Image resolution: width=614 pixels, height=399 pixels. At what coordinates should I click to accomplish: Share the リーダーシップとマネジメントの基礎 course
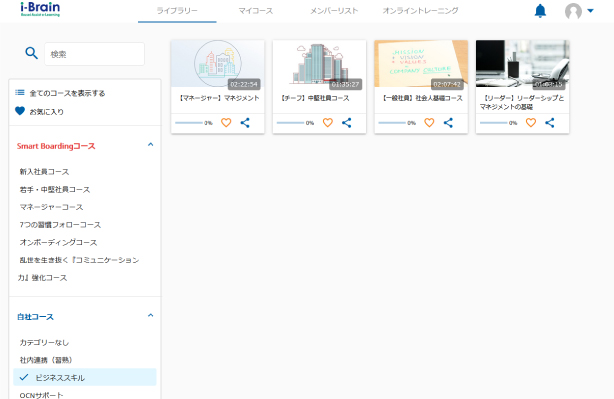(x=550, y=123)
